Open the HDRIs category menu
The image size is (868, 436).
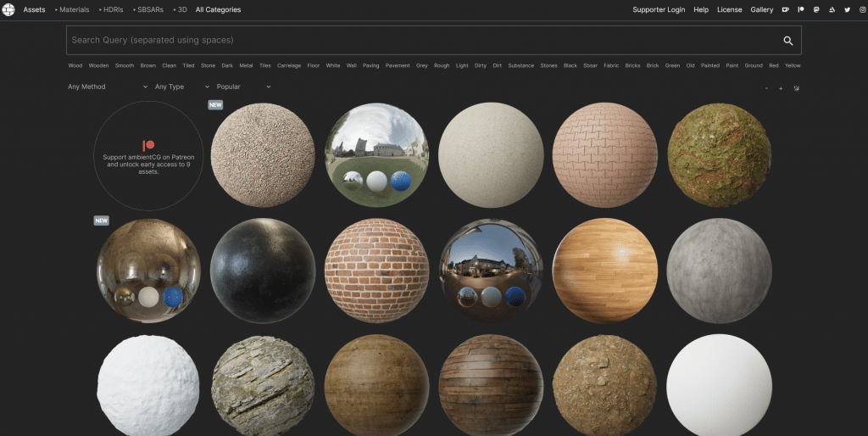[x=111, y=9]
